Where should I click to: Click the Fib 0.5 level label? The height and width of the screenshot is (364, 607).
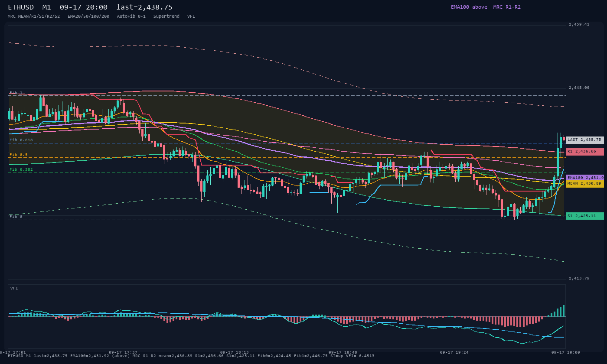(x=19, y=155)
